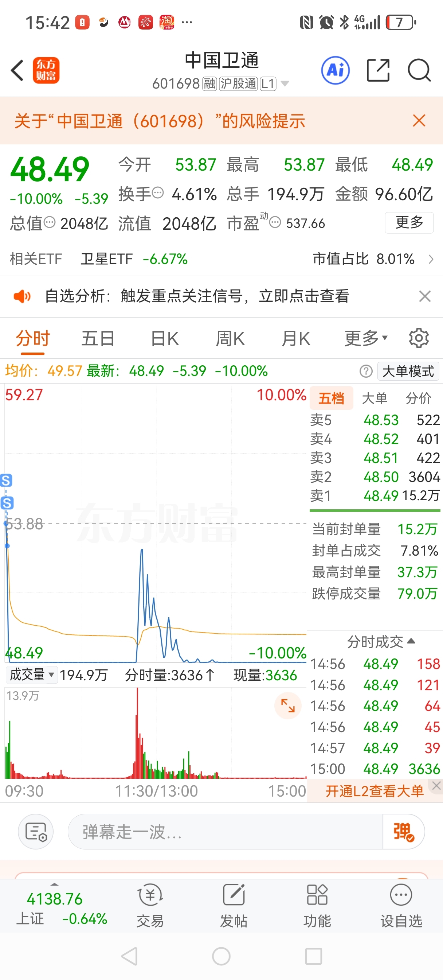The image size is (443, 980).
Task: Open the 相关ETF row chevron
Action: point(431,259)
